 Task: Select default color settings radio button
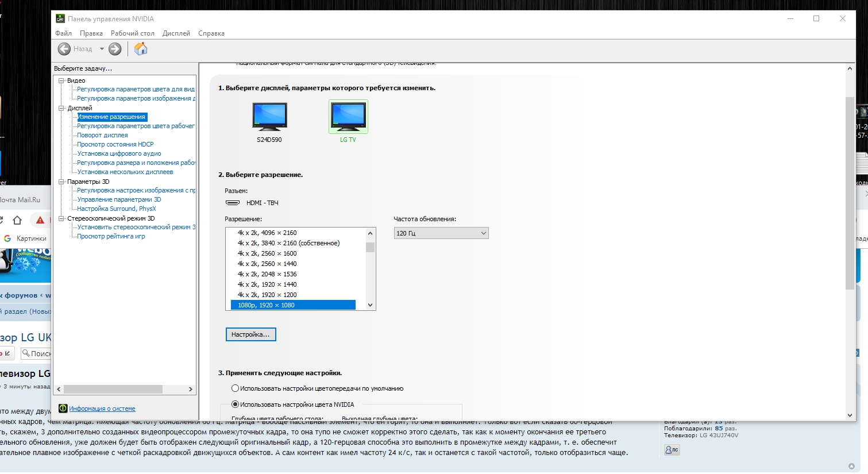click(x=235, y=388)
